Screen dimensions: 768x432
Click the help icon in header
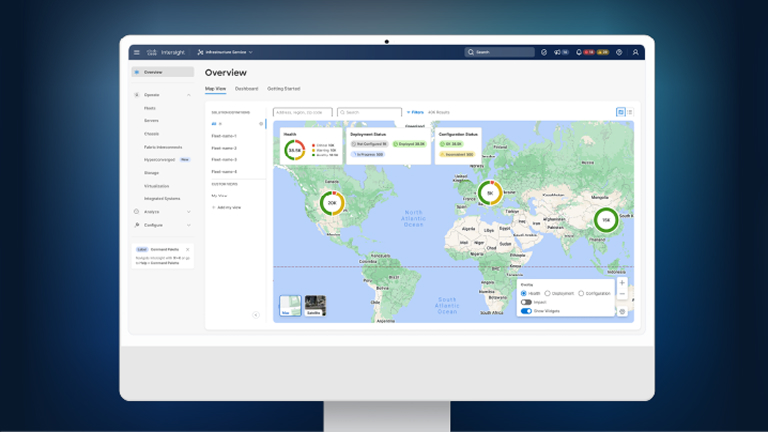tap(619, 52)
